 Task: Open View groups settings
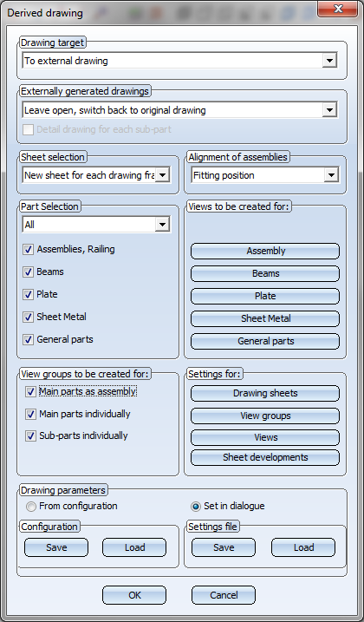click(x=265, y=416)
